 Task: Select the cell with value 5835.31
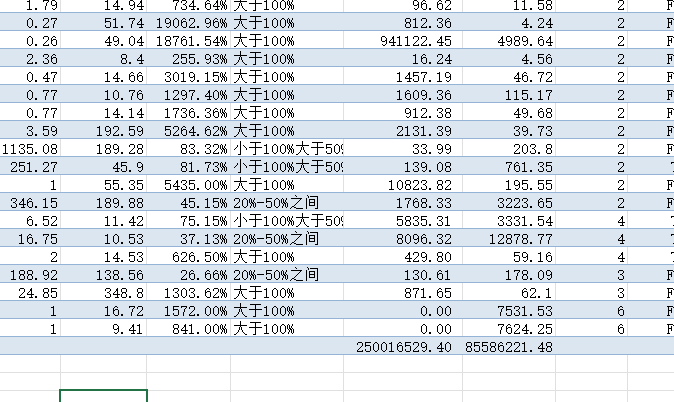tap(403, 221)
